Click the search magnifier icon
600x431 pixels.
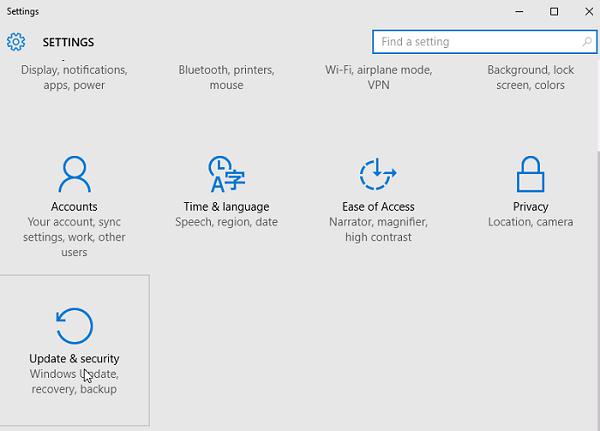[x=587, y=41]
